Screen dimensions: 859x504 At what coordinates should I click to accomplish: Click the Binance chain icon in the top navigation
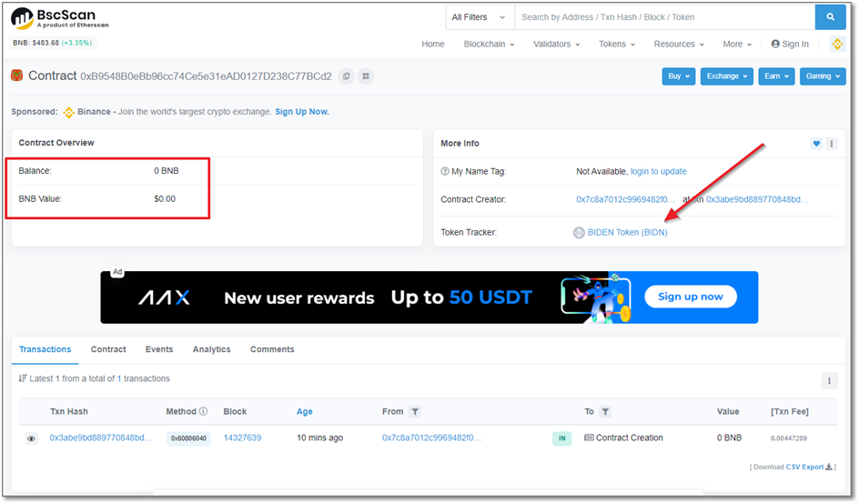tap(837, 44)
